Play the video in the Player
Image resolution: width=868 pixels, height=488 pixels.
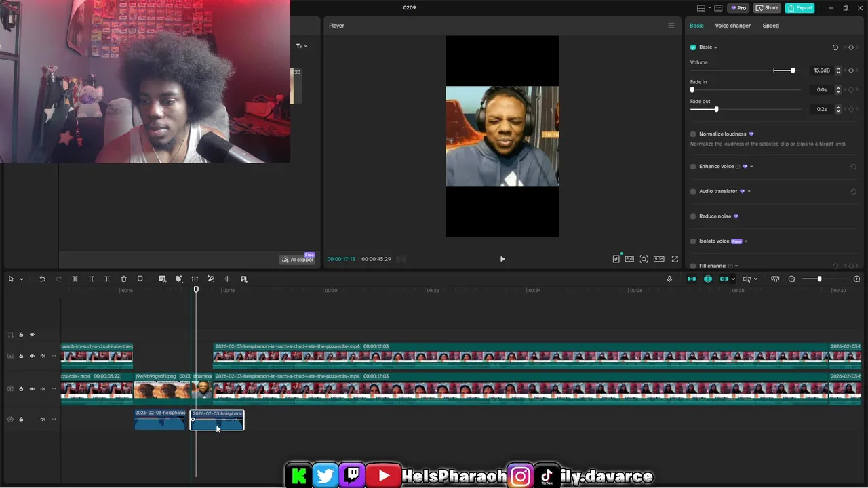point(502,259)
